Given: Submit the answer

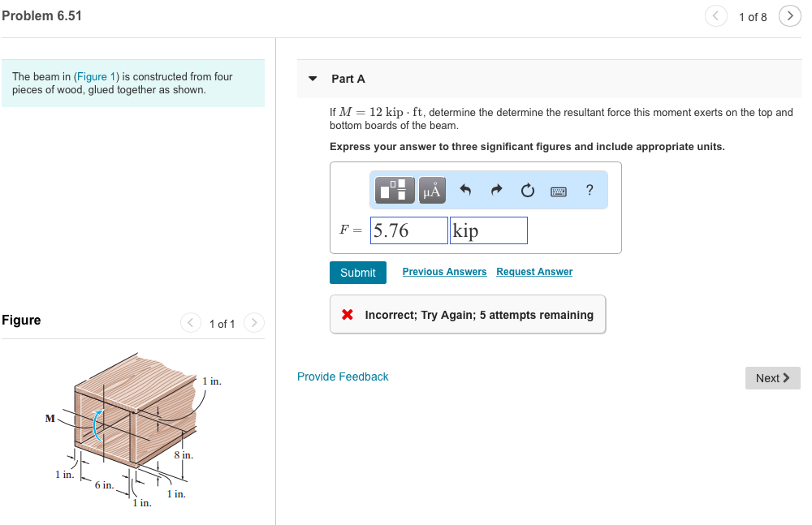Looking at the screenshot, I should click(357, 272).
